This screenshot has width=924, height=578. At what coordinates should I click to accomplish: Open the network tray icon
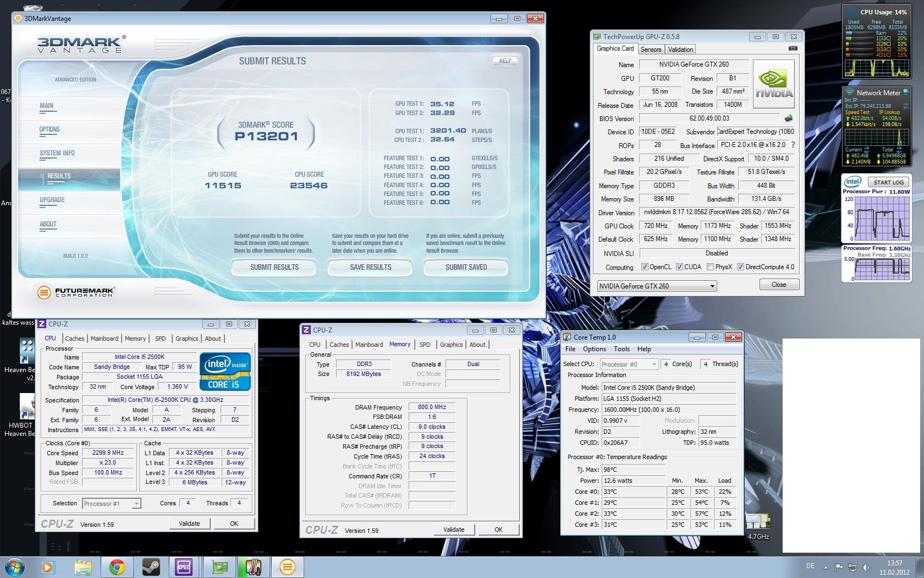pyautogui.click(x=853, y=567)
